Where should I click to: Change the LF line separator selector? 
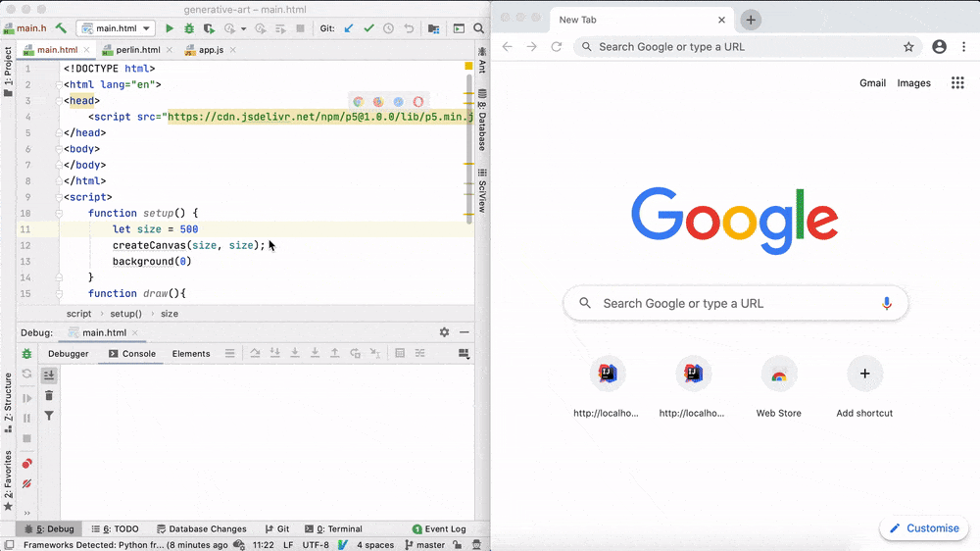coord(288,545)
